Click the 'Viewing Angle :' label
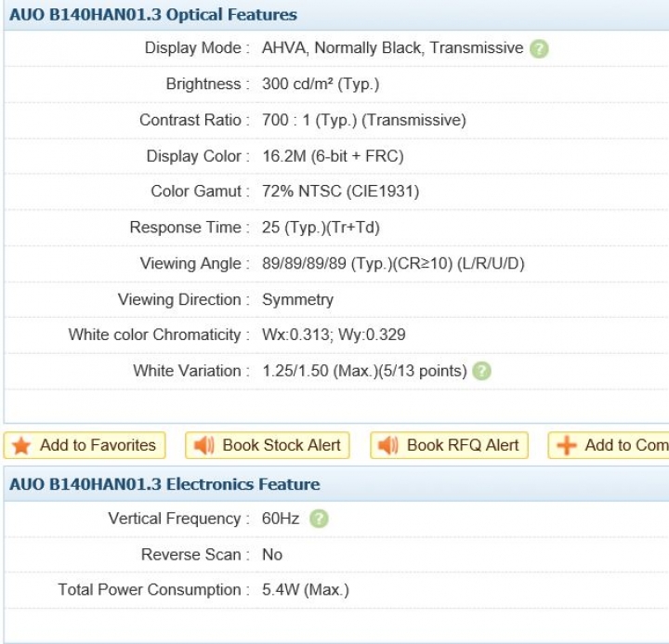Screen dimensions: 669x644 coord(195,264)
